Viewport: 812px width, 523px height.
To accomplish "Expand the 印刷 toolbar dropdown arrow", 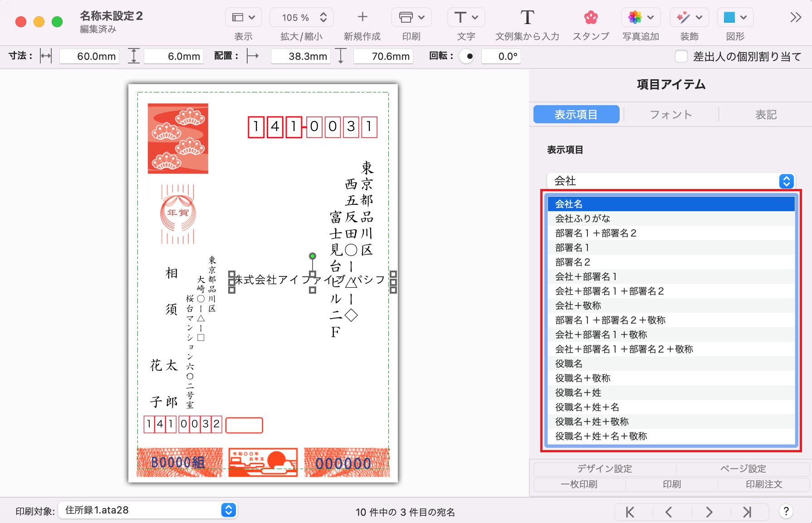I will click(x=421, y=18).
